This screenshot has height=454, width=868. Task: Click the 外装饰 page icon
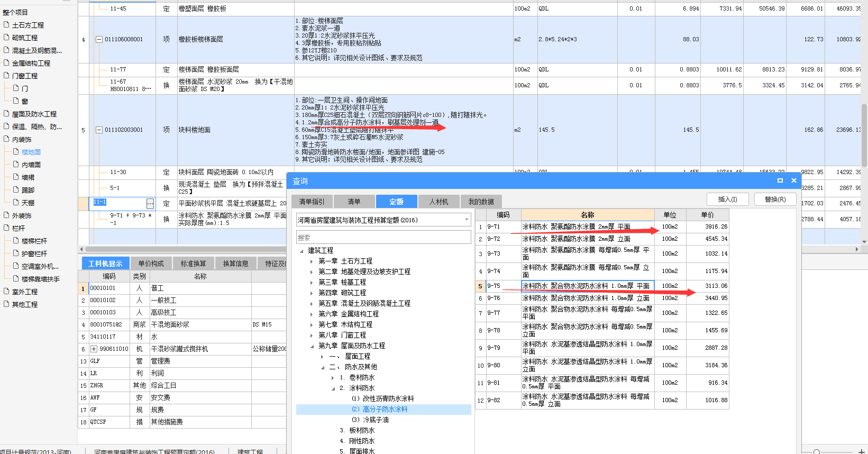(6, 215)
